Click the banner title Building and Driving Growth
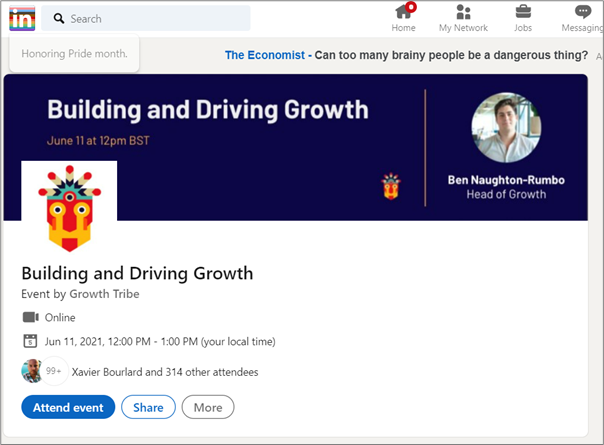Viewport: 604px width, 445px height. coord(208,110)
